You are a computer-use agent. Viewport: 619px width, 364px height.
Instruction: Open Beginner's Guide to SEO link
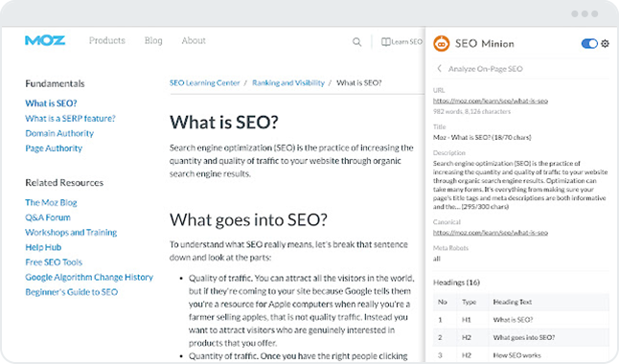tap(72, 292)
